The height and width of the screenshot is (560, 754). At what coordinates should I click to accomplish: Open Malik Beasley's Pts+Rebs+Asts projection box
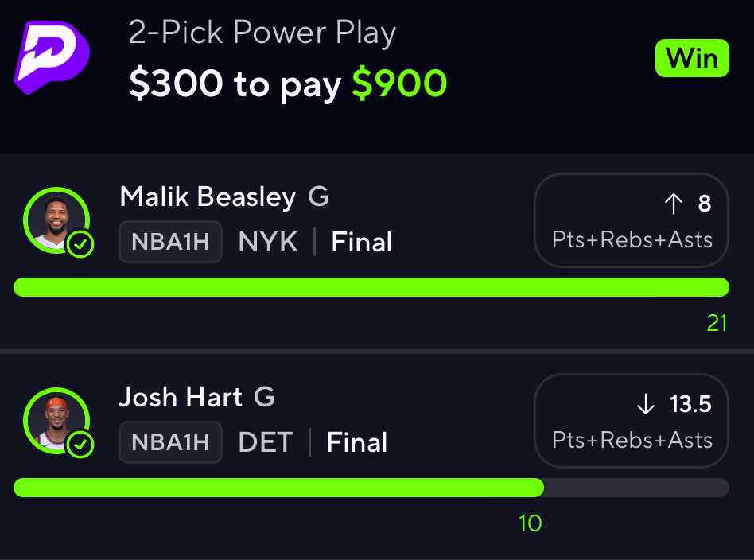click(x=632, y=220)
